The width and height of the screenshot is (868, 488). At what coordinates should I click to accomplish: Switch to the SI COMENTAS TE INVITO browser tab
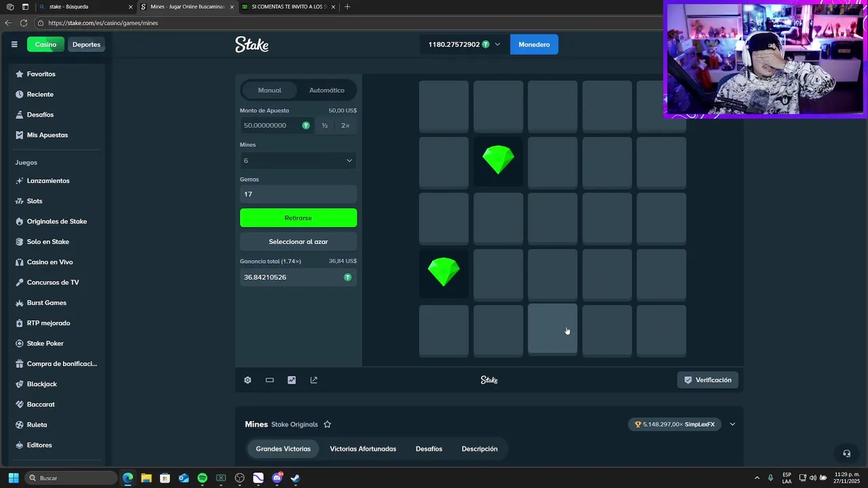coord(289,7)
